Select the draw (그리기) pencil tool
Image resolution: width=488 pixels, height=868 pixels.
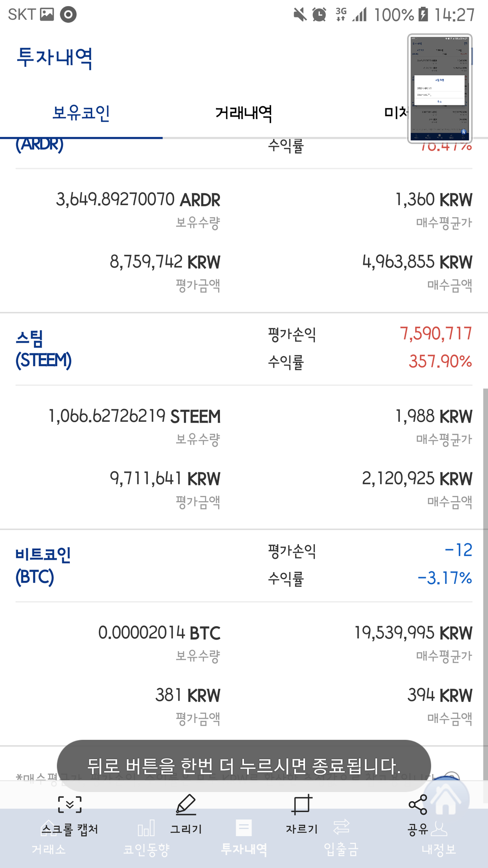(186, 804)
